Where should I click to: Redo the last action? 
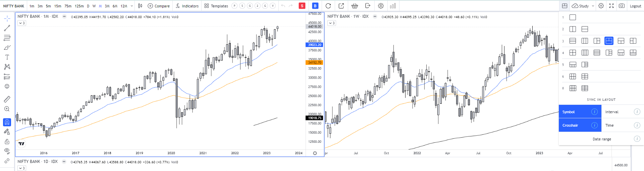pyautogui.click(x=290, y=6)
